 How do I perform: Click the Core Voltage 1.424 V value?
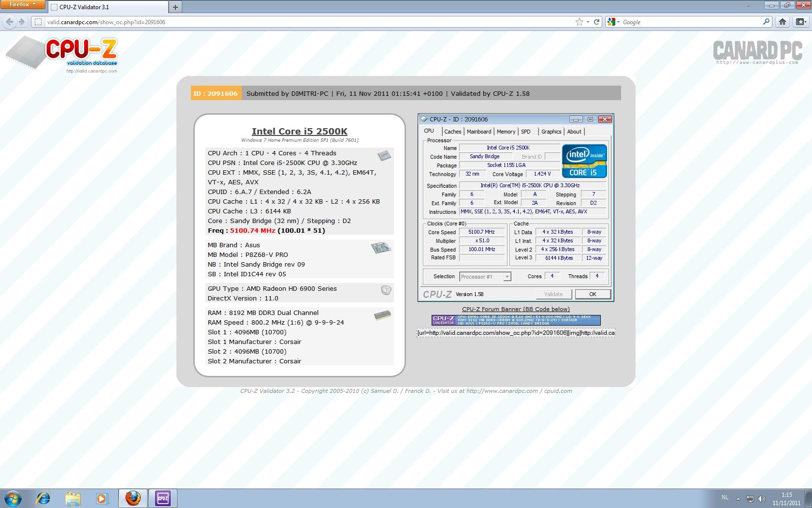pos(542,174)
